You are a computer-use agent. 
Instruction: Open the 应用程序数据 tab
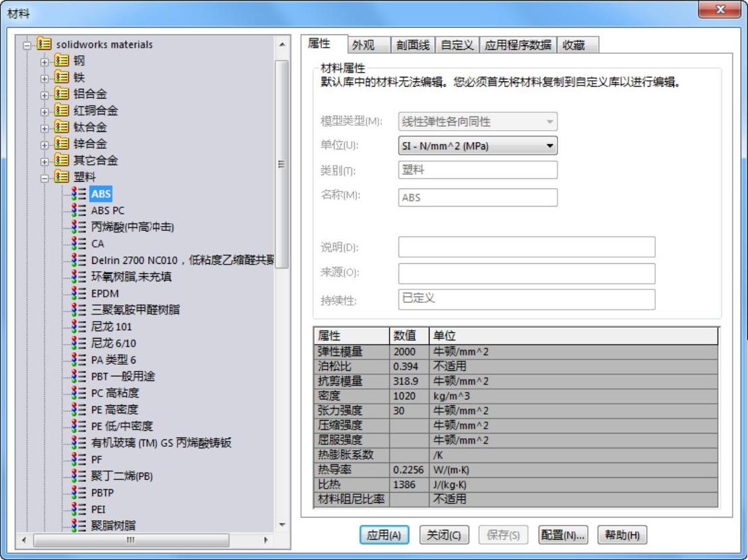click(x=518, y=45)
